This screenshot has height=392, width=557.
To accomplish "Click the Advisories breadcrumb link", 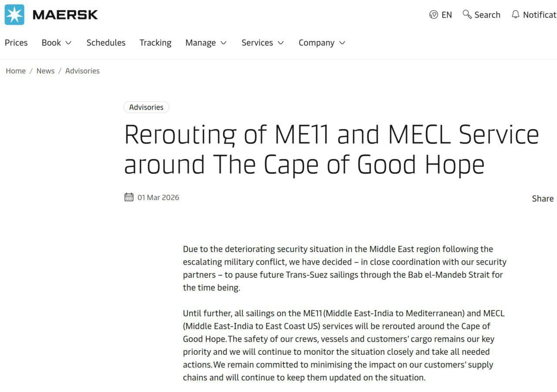I will point(82,71).
